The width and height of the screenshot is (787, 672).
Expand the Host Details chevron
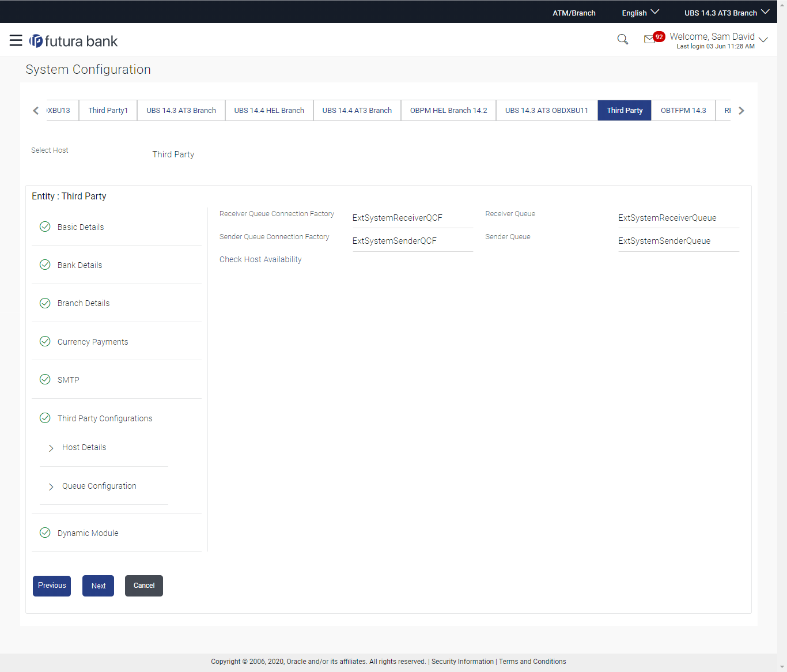coord(51,448)
